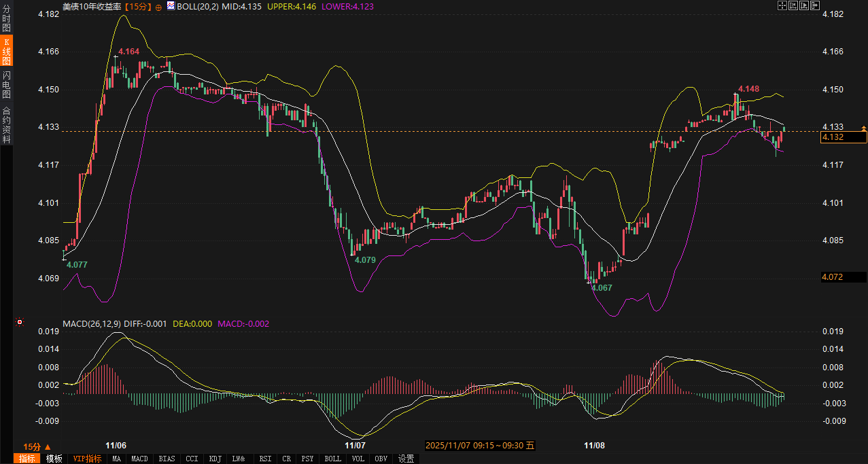Image resolution: width=868 pixels, height=464 pixels.
Task: Open MACD(26,12,9) indicator parameters label
Action: (x=92, y=324)
